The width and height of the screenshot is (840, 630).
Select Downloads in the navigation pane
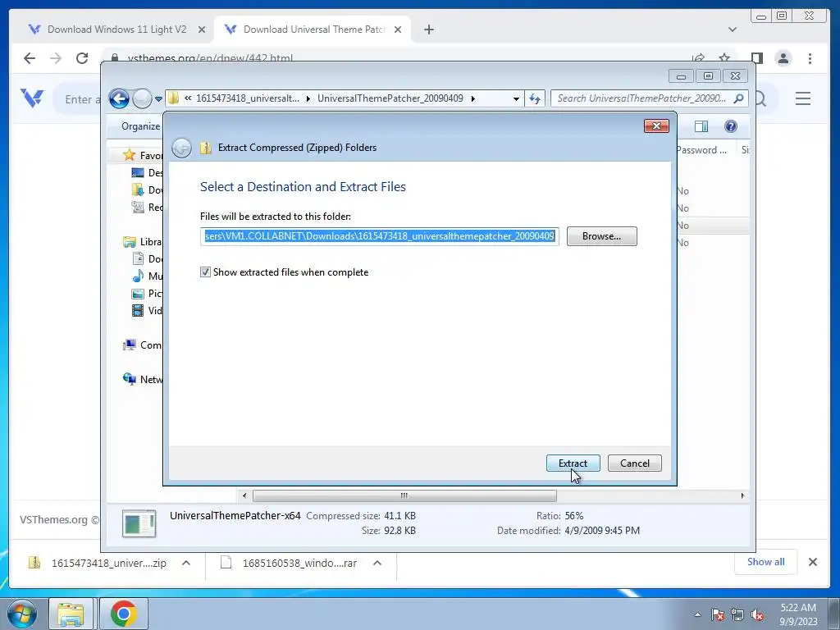147,189
